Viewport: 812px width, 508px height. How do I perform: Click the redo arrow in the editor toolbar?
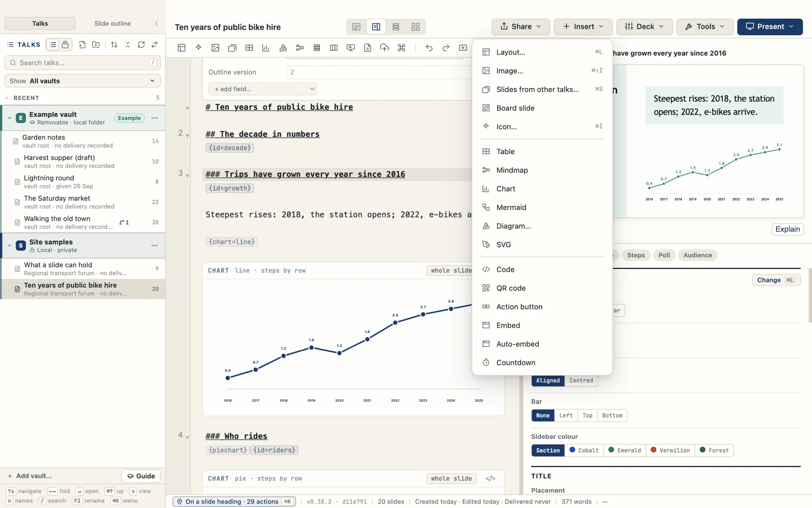(446, 48)
